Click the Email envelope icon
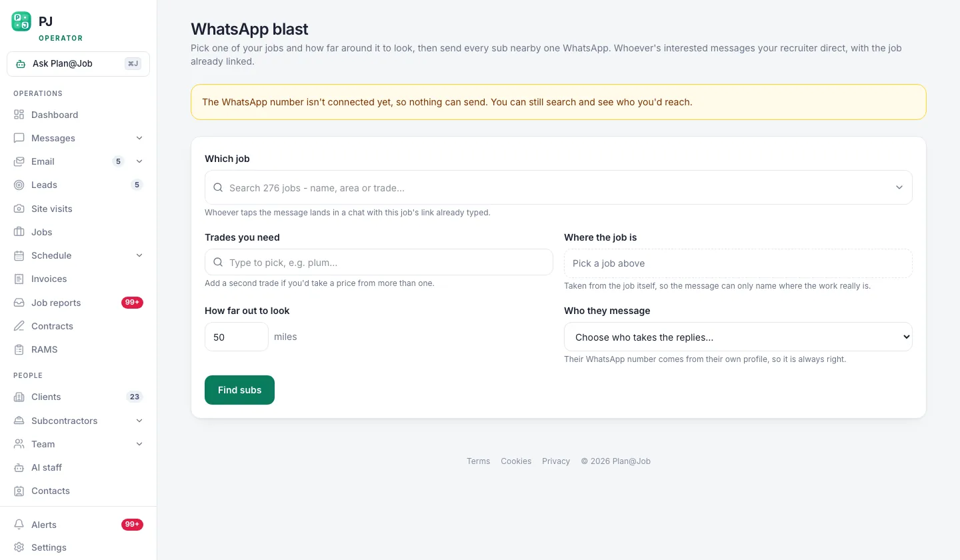Image resolution: width=960 pixels, height=560 pixels. [19, 161]
